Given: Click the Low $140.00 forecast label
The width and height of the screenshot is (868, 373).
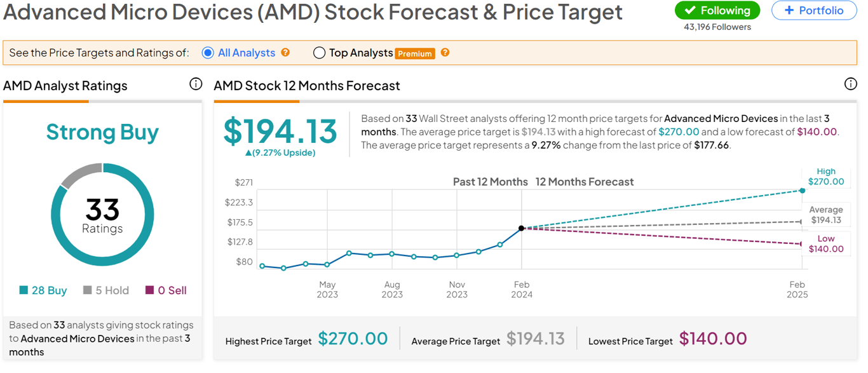Looking at the screenshot, I should (826, 244).
